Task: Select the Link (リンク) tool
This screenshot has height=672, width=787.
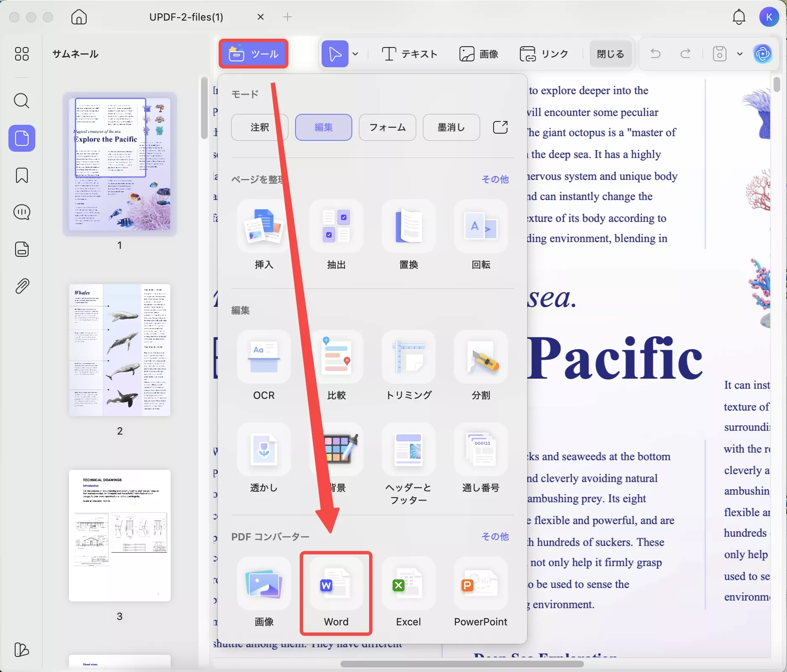Action: pyautogui.click(x=544, y=54)
